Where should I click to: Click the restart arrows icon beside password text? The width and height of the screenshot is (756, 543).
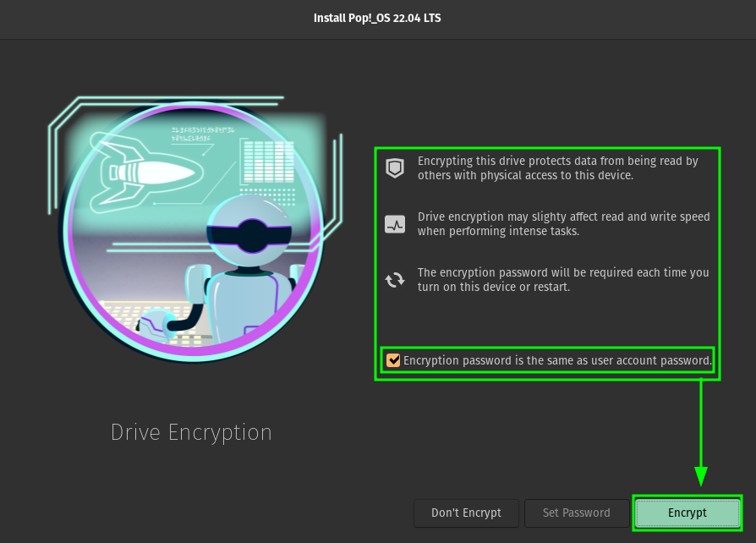click(x=394, y=280)
